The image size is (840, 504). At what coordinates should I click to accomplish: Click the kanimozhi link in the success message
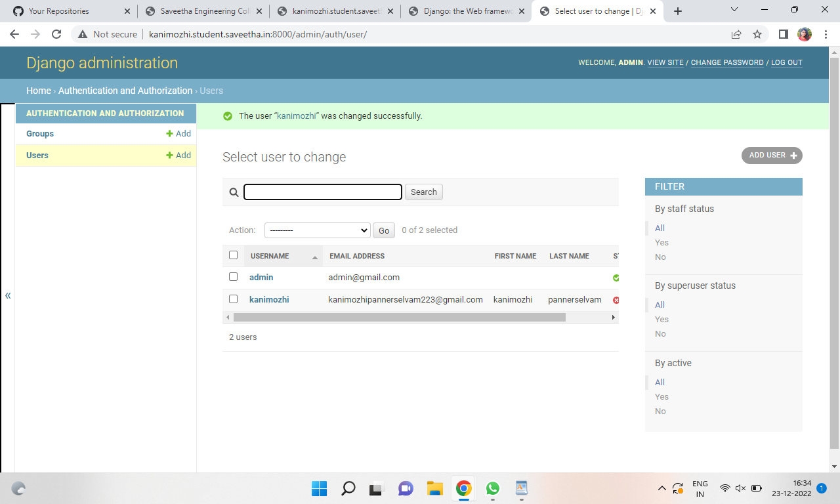click(297, 116)
